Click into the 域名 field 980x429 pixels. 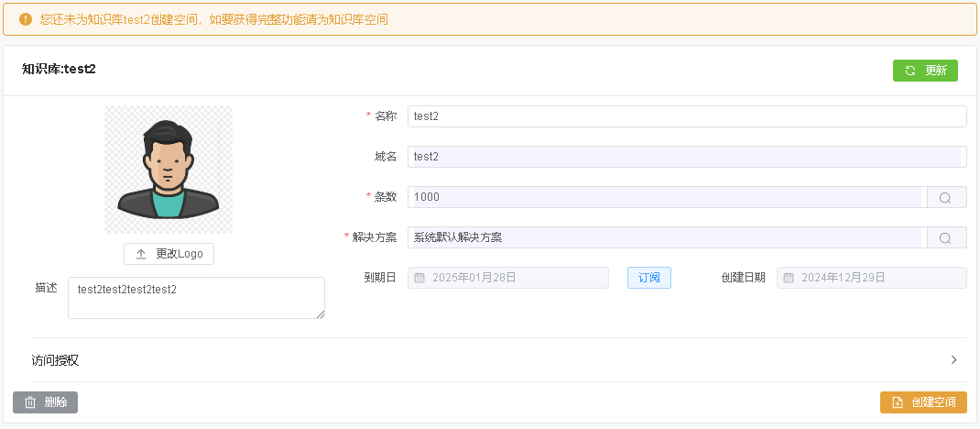(x=686, y=157)
